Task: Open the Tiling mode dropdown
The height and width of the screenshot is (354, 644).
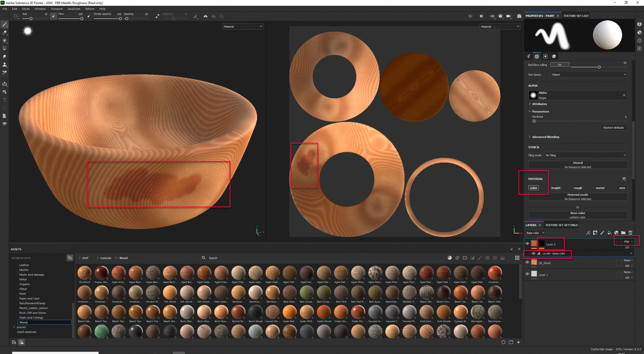Action: (x=585, y=155)
